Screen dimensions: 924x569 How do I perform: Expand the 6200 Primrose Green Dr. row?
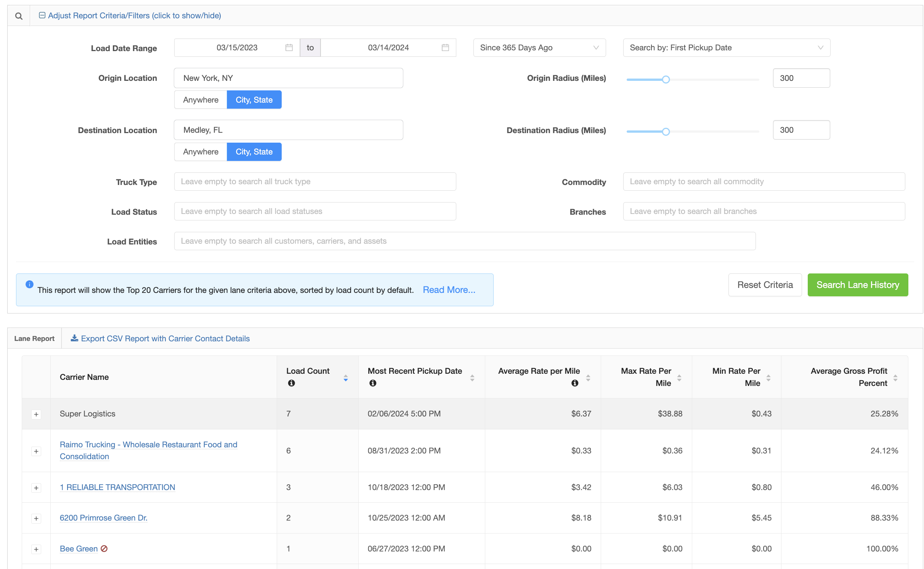36,518
